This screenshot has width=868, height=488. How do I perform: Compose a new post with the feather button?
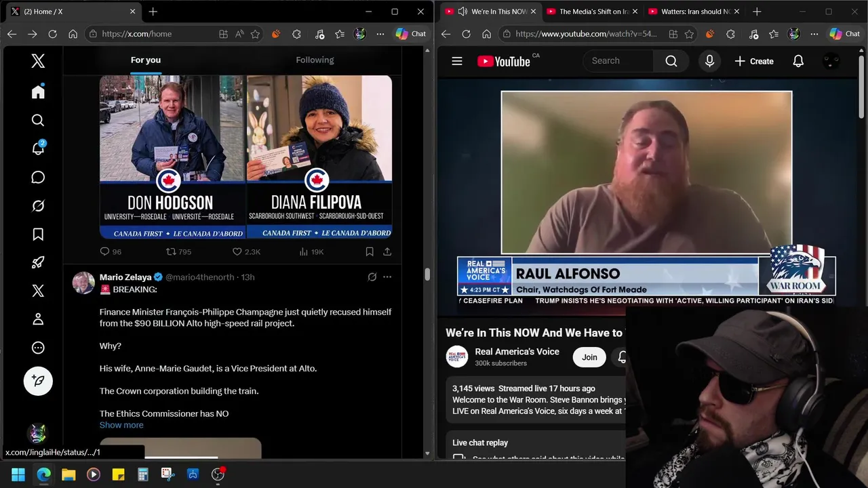point(38,381)
